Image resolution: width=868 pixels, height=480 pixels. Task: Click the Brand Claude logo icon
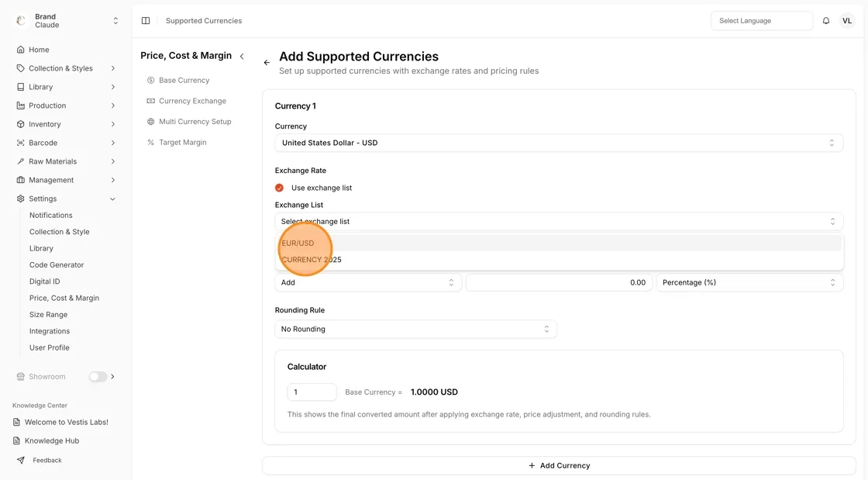[21, 20]
